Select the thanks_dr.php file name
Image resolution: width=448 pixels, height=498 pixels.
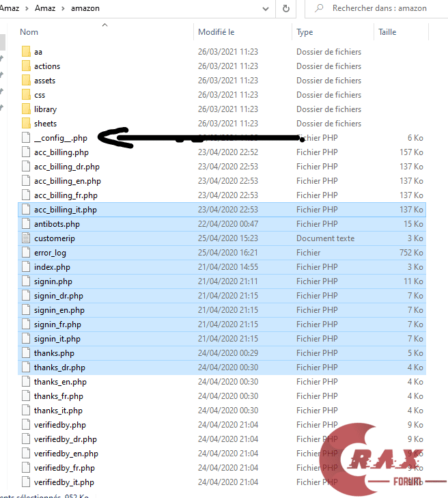(x=59, y=367)
